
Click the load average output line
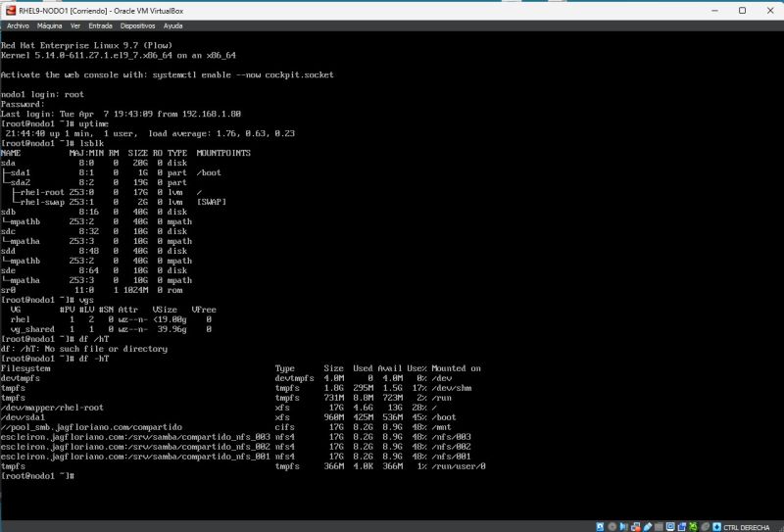(x=150, y=133)
